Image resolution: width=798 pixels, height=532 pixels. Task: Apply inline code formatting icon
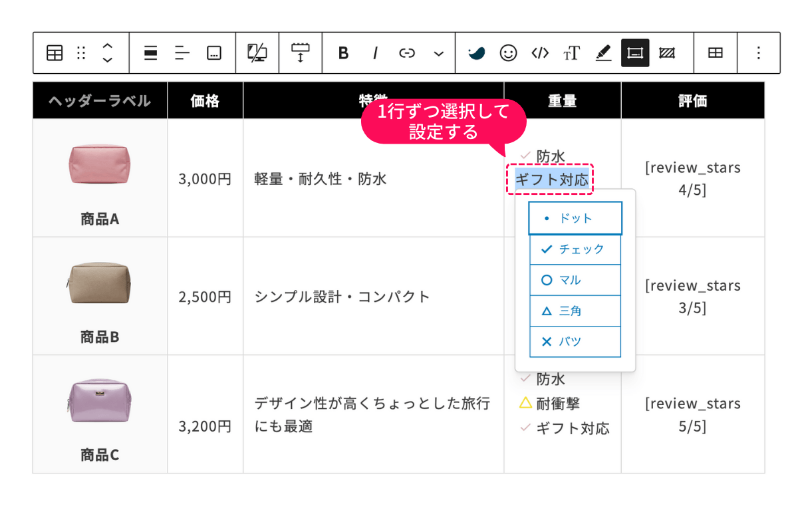coord(539,53)
